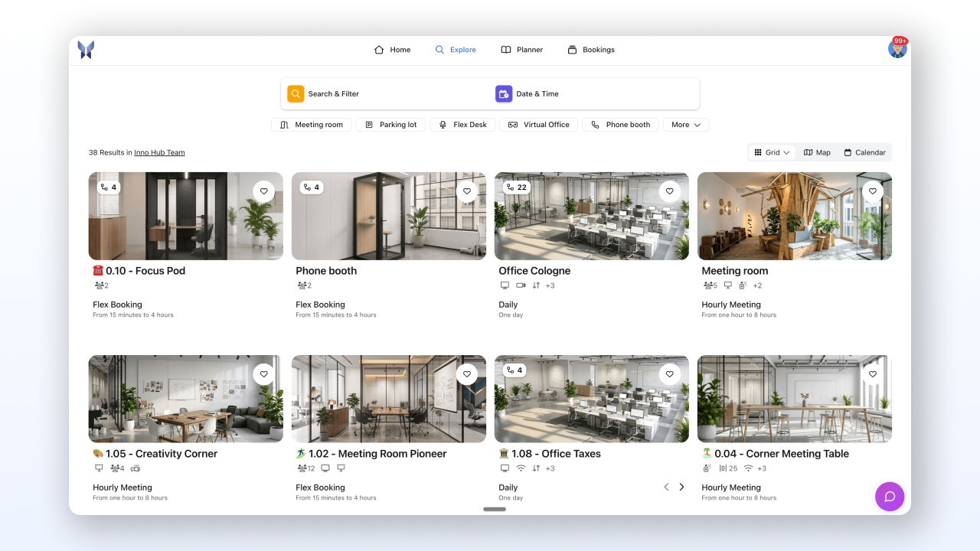
Task: Click the purple Date & Time calendar icon
Action: 504,93
